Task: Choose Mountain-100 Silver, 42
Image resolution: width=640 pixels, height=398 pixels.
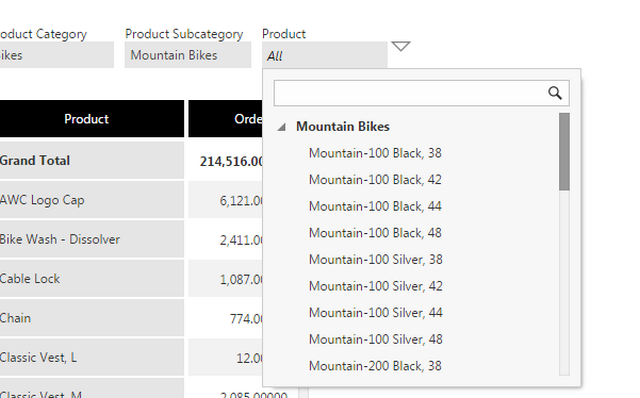Action: pos(376,286)
